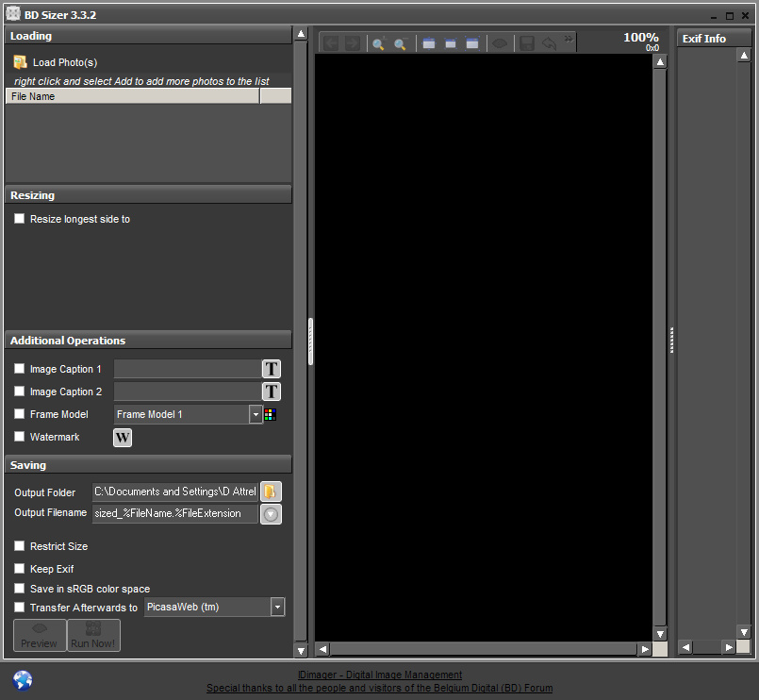Expand toolbar with the double-chevron overflow
The height and width of the screenshot is (700, 759).
click(569, 39)
